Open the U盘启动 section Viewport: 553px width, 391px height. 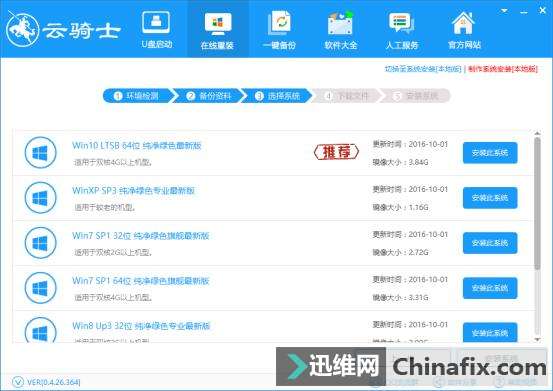[x=156, y=30]
